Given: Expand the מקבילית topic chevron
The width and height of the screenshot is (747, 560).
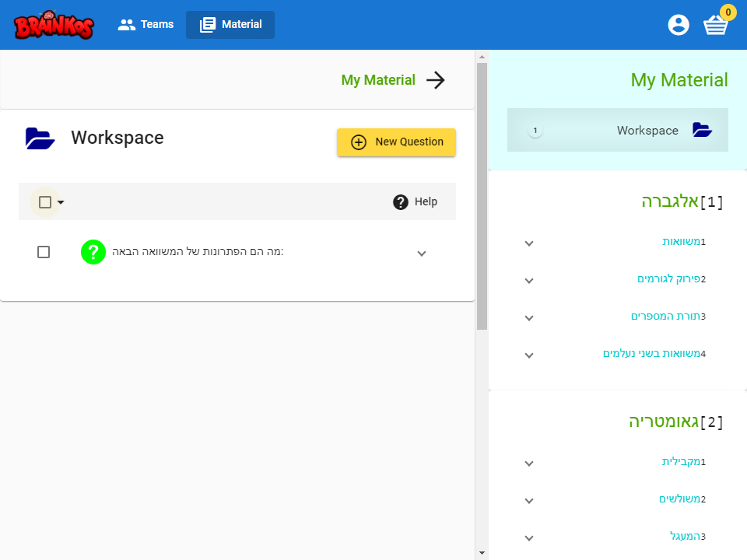Looking at the screenshot, I should pos(529,464).
